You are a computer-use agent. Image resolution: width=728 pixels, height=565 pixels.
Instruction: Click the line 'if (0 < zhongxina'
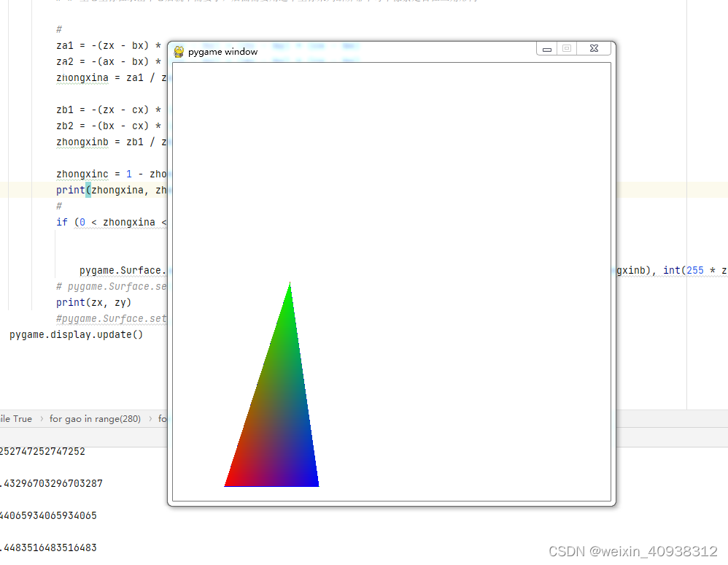[x=112, y=222]
